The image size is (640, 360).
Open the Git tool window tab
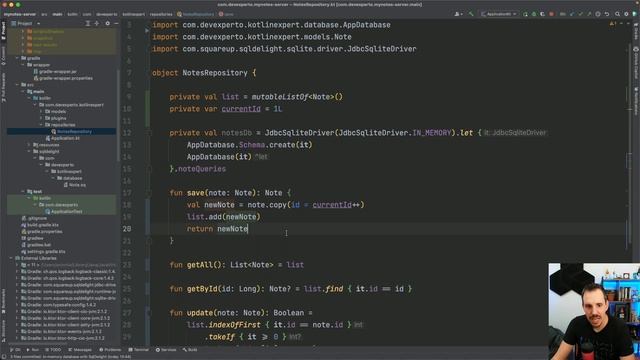15,350
